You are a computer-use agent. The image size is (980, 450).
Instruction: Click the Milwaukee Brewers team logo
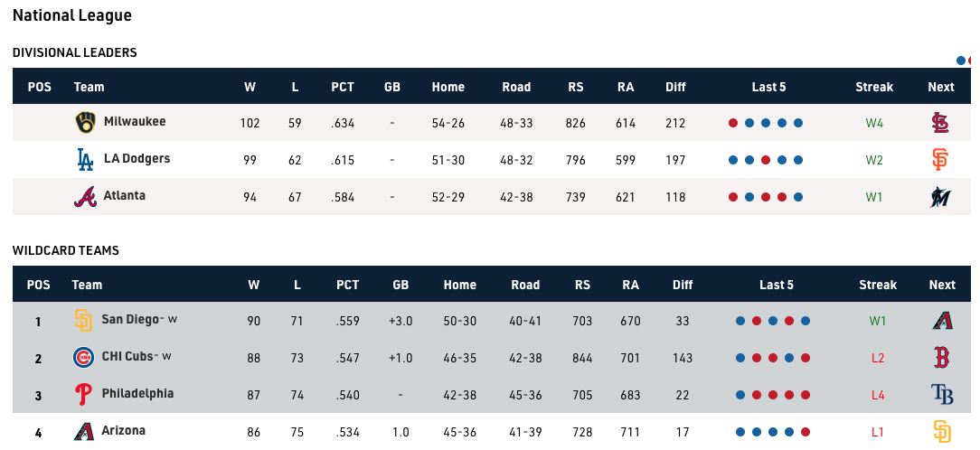pos(85,123)
